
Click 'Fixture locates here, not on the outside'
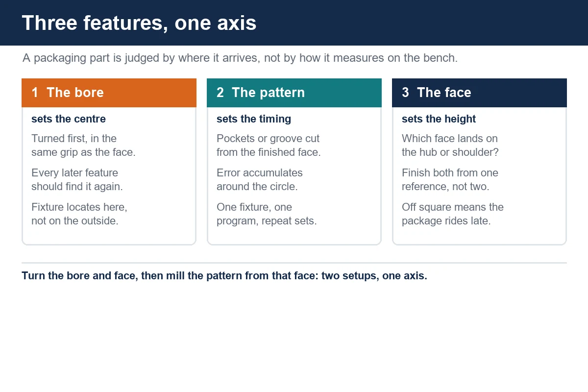point(79,214)
